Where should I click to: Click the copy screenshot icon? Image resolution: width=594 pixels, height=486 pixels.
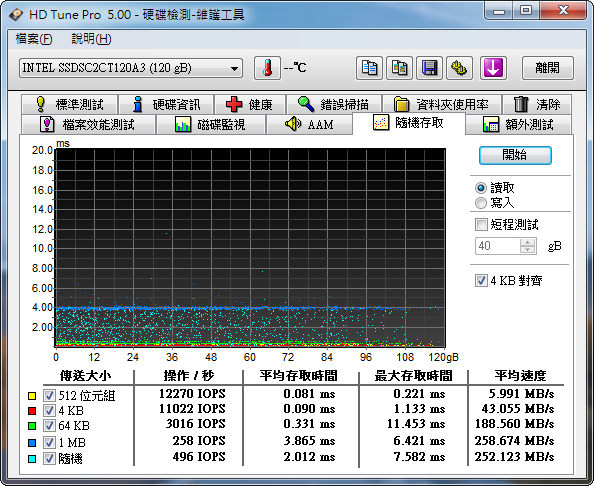[x=399, y=68]
